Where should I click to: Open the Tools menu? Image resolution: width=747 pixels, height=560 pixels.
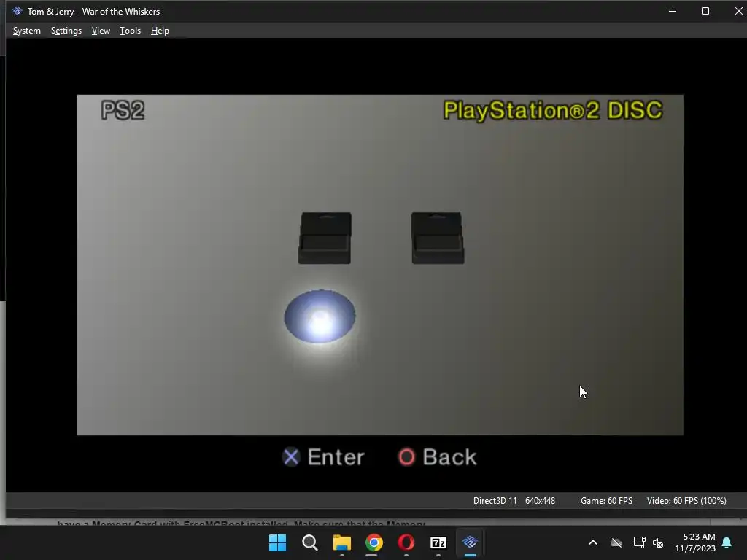click(130, 31)
